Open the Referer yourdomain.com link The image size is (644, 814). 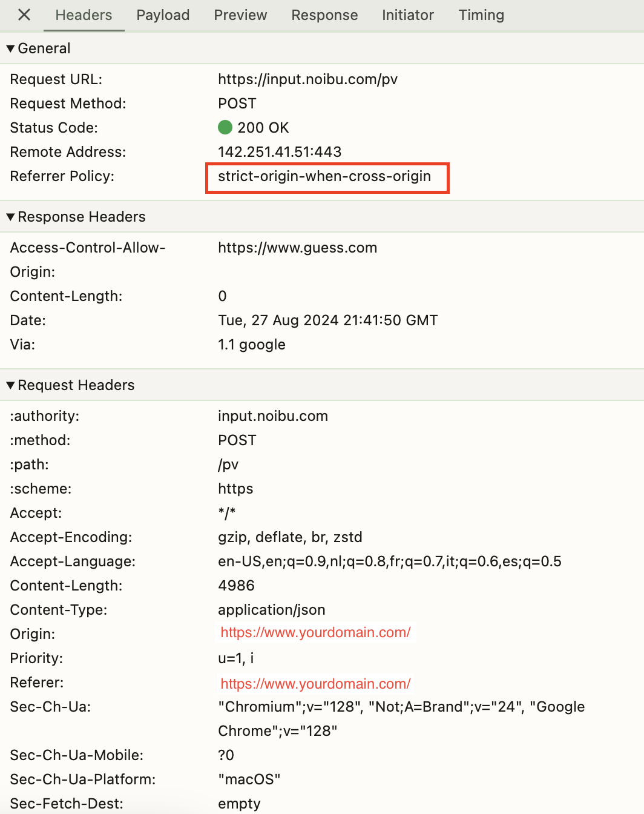pos(315,683)
